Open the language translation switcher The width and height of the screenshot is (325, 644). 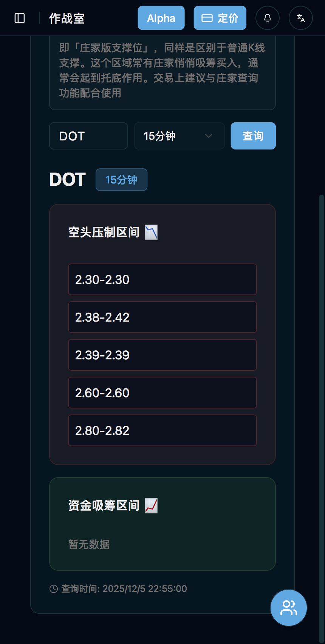[x=301, y=18]
